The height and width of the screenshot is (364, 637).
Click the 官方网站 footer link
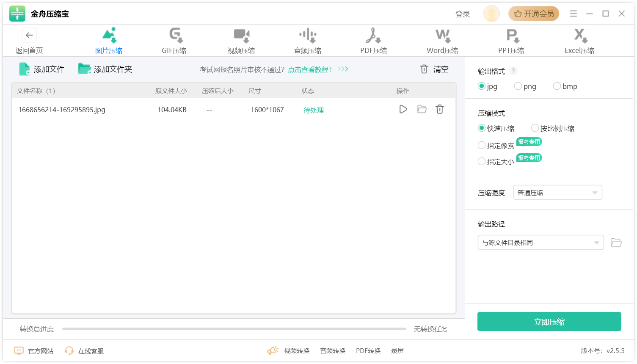(41, 351)
